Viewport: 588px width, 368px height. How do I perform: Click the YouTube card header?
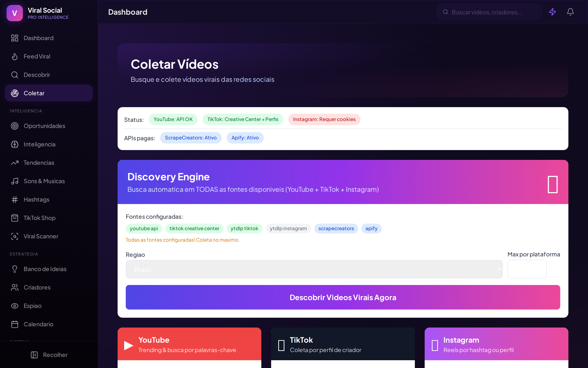pos(189,344)
